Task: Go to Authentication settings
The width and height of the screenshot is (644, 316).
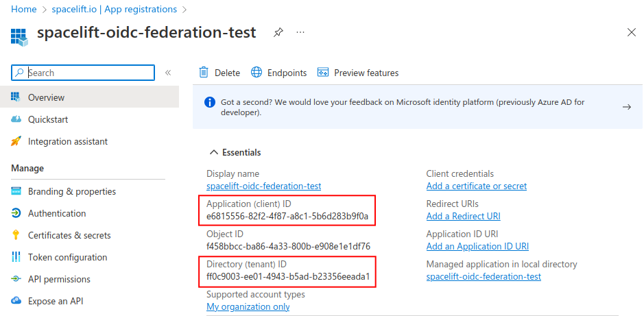Action: 56,213
